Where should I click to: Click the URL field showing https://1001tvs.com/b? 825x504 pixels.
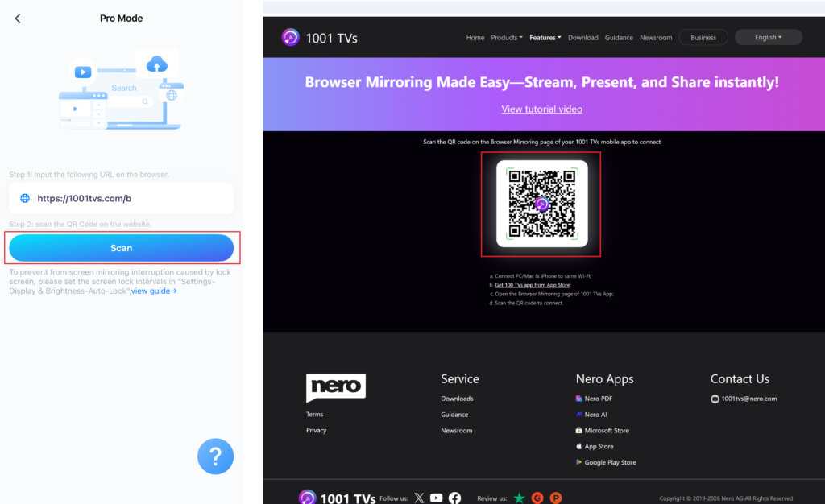121,198
